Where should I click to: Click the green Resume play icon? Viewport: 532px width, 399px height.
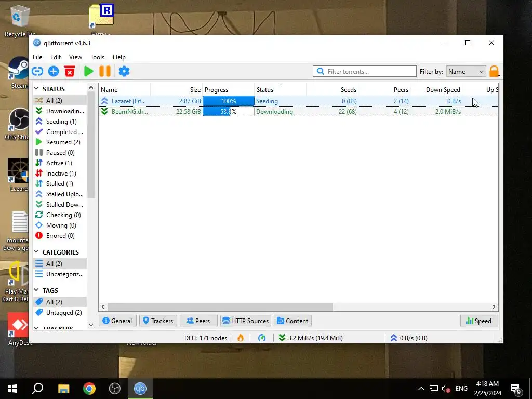coord(88,71)
